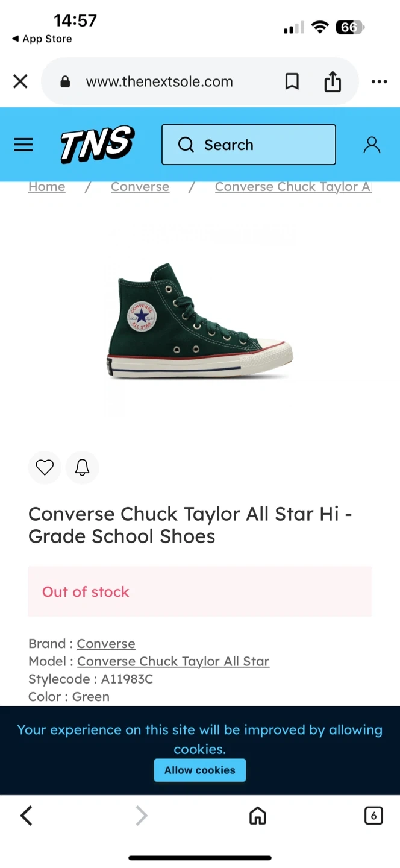The width and height of the screenshot is (400, 868).
Task: Open the three-dot more options menu
Action: tap(379, 81)
